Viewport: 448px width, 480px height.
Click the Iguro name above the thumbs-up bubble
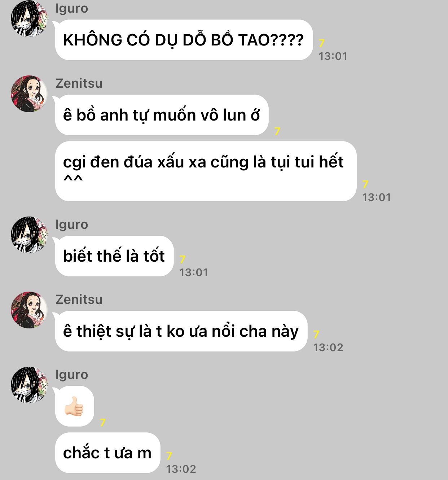72,375
